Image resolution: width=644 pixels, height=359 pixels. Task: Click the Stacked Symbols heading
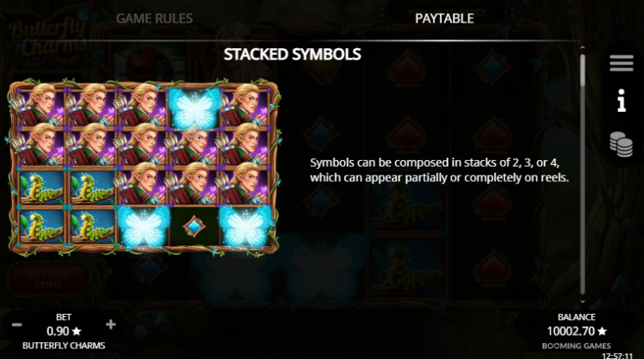coord(293,55)
